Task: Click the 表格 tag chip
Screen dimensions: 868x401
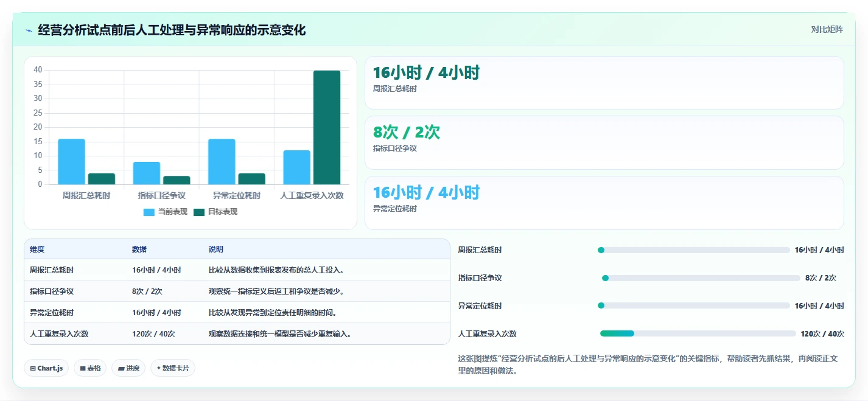Action: coord(90,368)
